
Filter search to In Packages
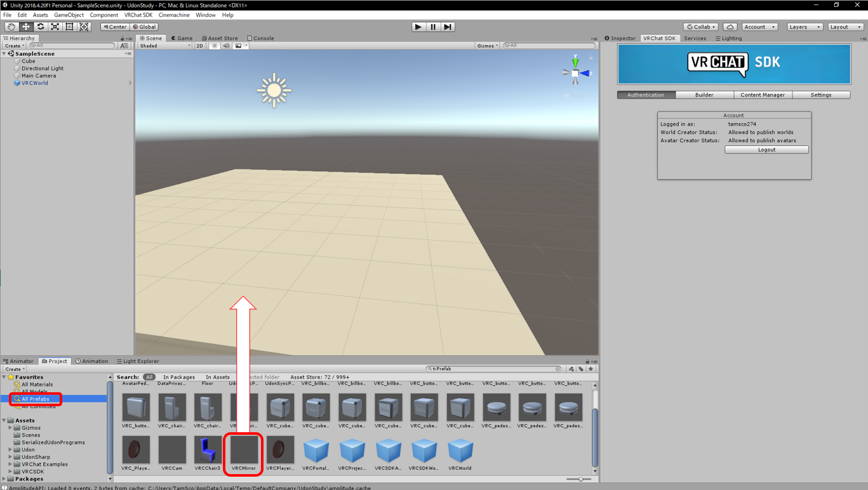click(x=179, y=377)
